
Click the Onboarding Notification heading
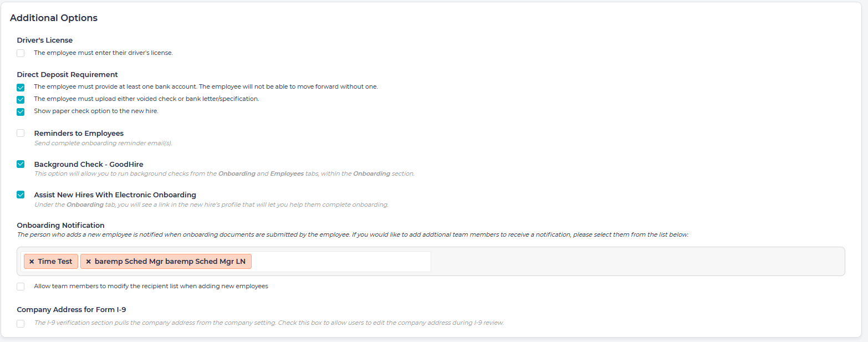(60, 225)
